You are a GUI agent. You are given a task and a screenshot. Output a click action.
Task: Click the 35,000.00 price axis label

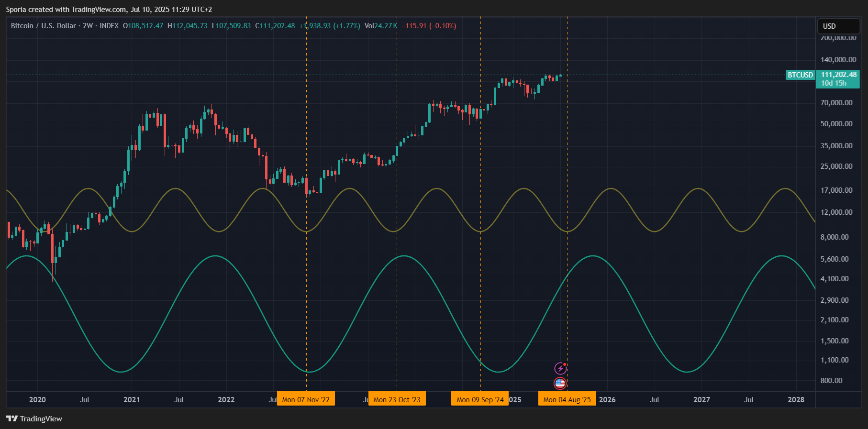tap(836, 146)
